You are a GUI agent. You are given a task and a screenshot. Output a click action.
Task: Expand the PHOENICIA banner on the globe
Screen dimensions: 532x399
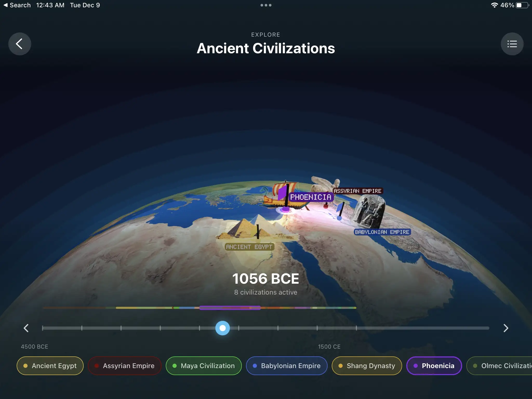click(311, 197)
